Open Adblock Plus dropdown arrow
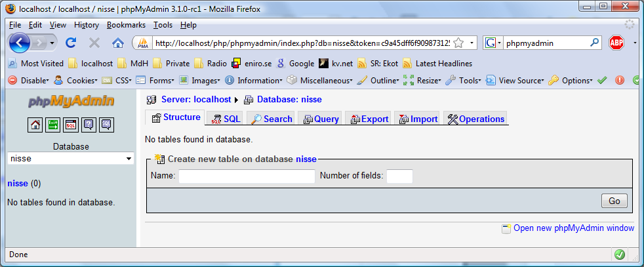 coord(635,43)
